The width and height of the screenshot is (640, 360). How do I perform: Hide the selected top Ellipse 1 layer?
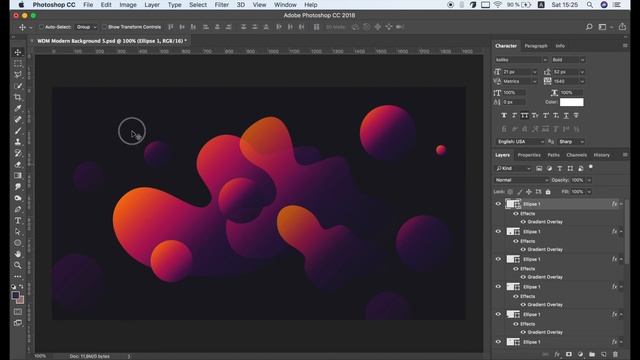(x=498, y=204)
